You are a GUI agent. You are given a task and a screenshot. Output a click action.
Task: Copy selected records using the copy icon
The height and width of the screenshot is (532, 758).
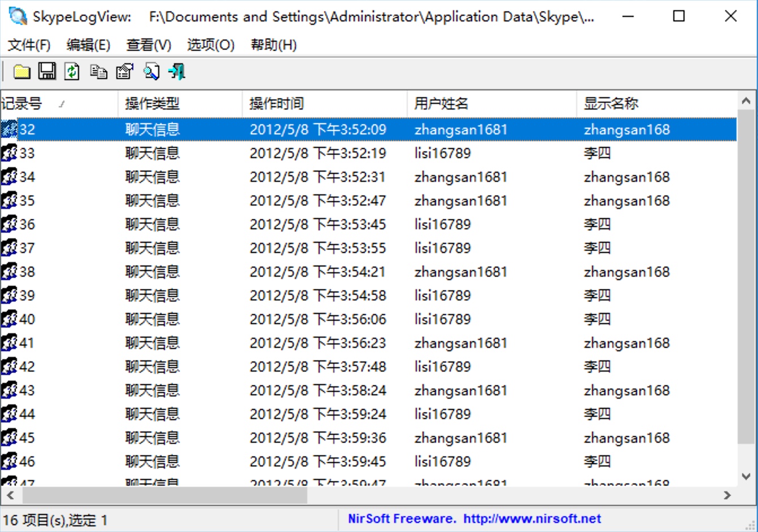pos(98,71)
